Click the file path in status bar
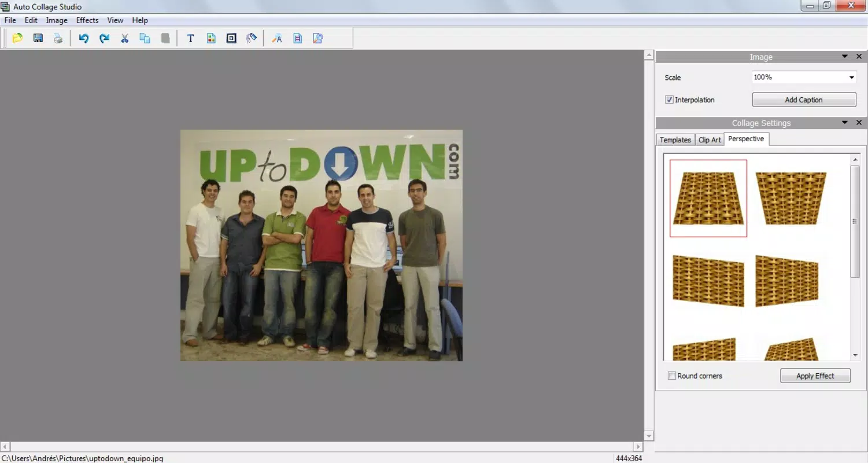 [82, 458]
